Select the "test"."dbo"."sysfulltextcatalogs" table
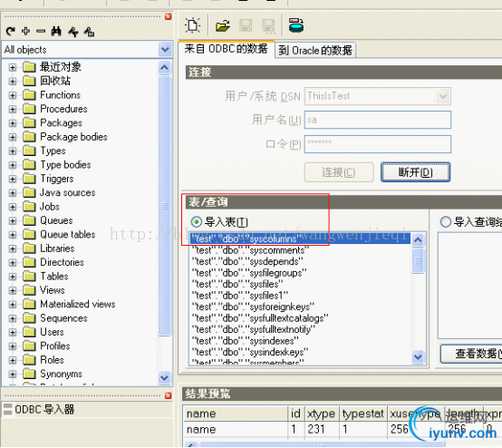Image resolution: width=502 pixels, height=448 pixels. pos(300,318)
